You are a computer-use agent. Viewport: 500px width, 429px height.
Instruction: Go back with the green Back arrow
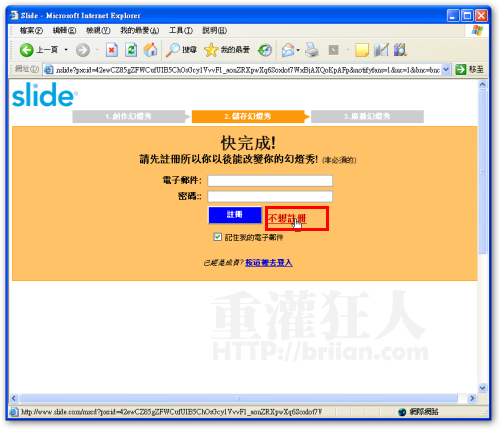[x=26, y=50]
